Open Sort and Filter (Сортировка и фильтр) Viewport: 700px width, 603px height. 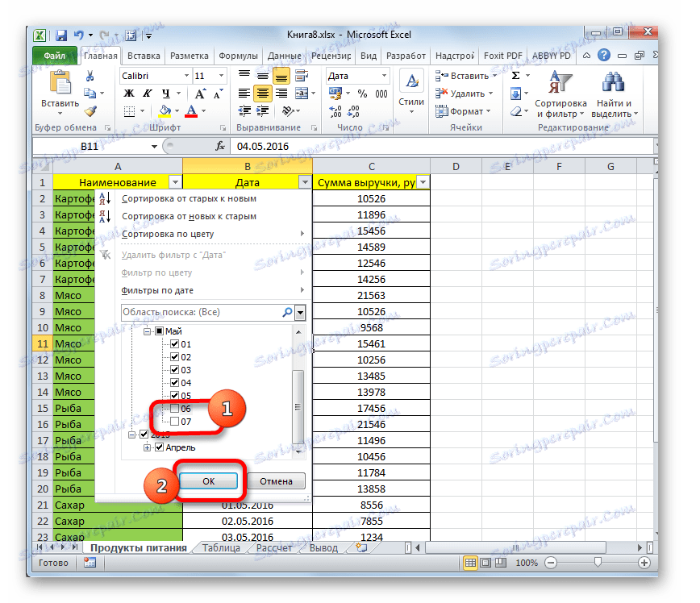click(560, 94)
